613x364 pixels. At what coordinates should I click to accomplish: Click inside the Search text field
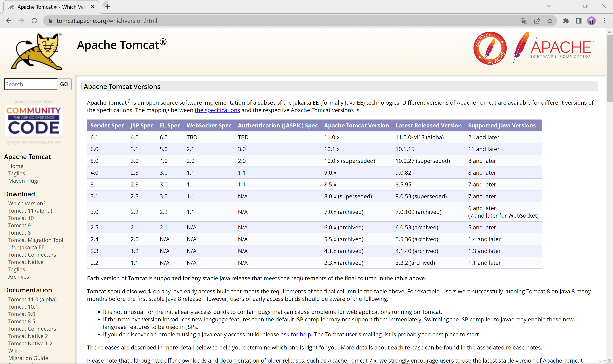[x=30, y=84]
